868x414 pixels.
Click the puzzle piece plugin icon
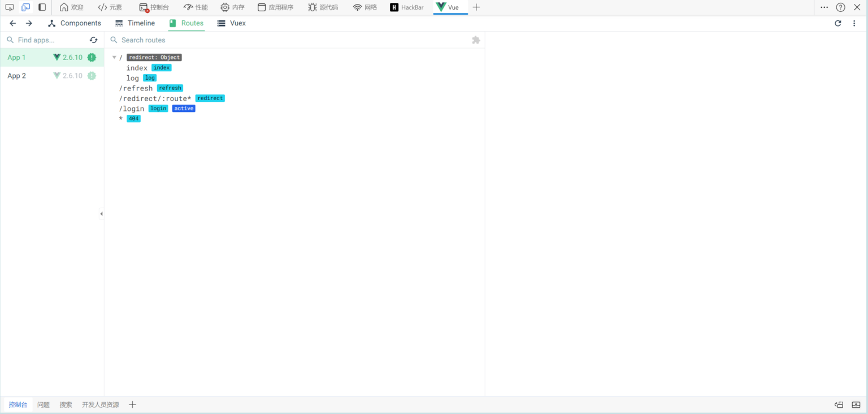[476, 40]
